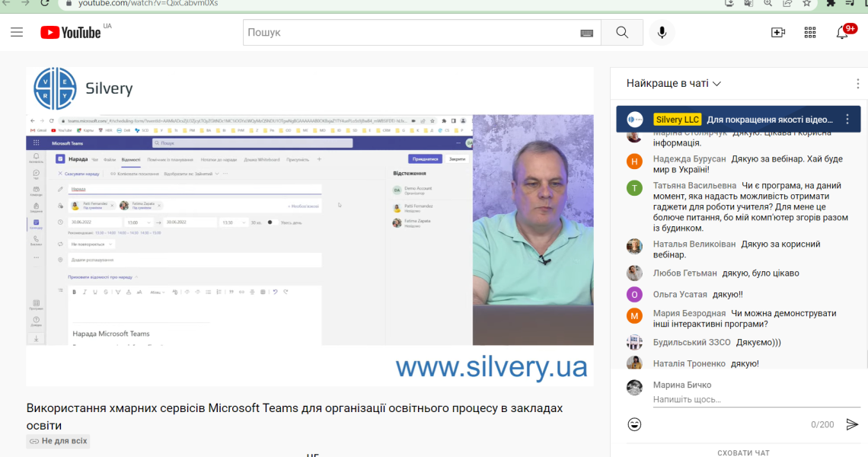
Task: Click Надежда Бурусан's avatar in chat
Action: click(x=634, y=161)
